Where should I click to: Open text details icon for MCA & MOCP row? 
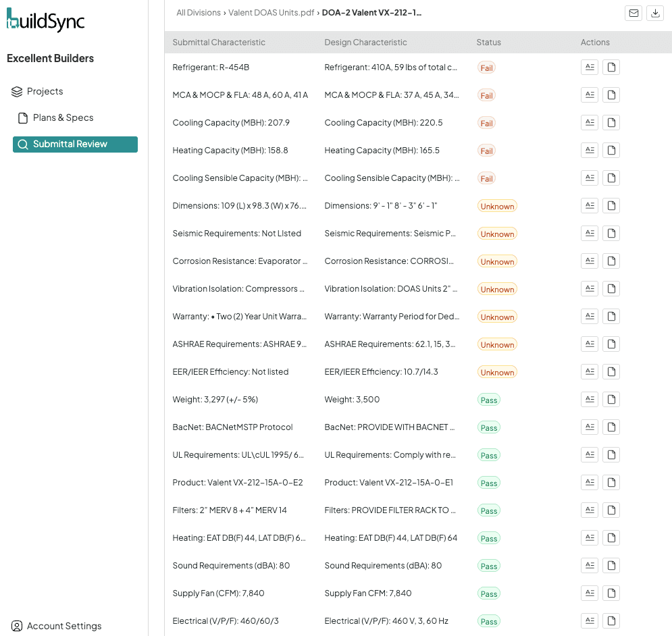[590, 95]
